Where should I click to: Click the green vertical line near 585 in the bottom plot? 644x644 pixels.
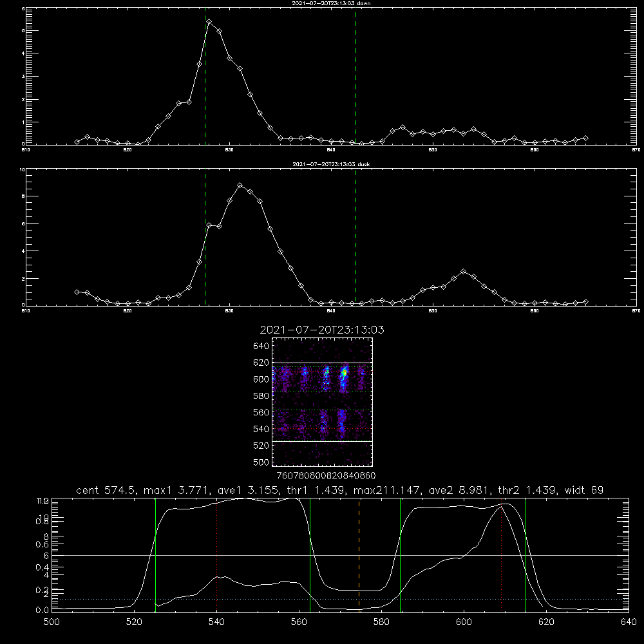point(400,554)
